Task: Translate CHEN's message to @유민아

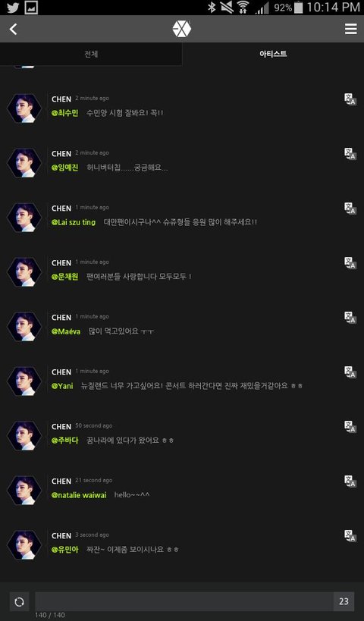Action: click(x=350, y=536)
